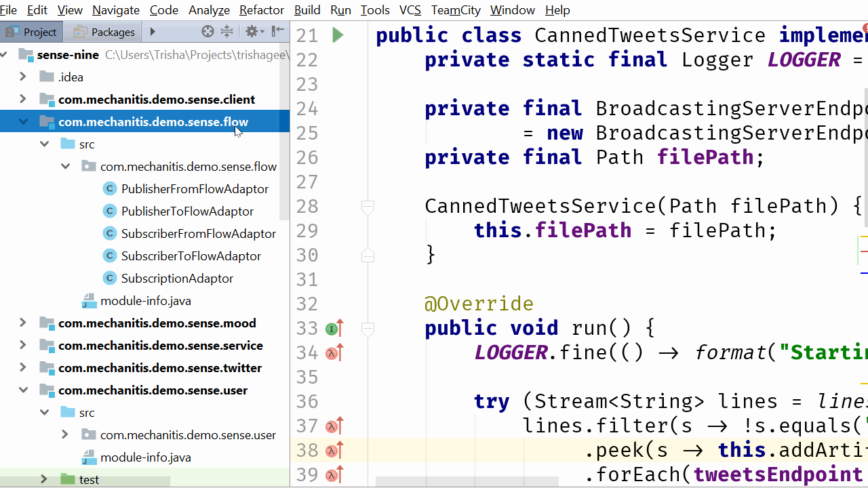Image resolution: width=868 pixels, height=488 pixels.
Task: Click the class icon beside SubscriptionAdaptor
Action: point(110,278)
